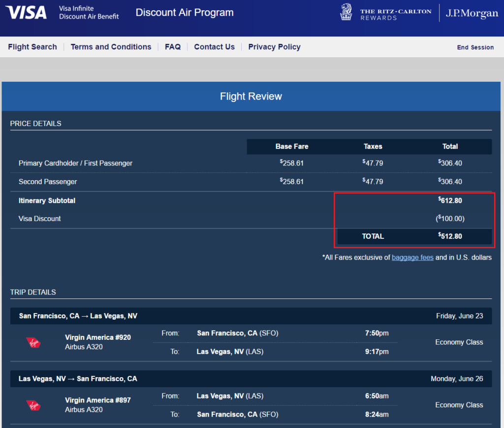Click the Discount Air Program title
The image size is (504, 428).
[185, 12]
